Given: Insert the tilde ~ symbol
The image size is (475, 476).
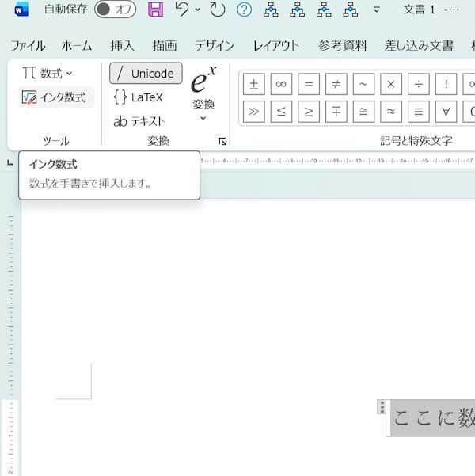Looking at the screenshot, I should [363, 84].
